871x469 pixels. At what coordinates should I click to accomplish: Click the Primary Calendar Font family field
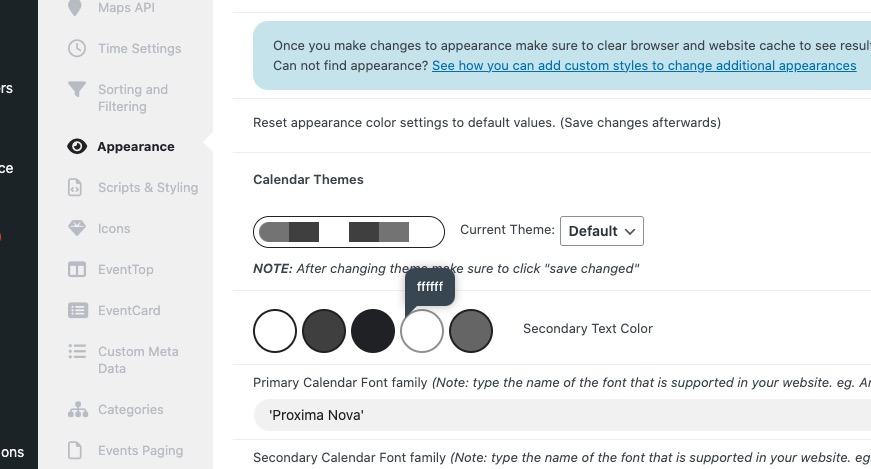pos(562,415)
